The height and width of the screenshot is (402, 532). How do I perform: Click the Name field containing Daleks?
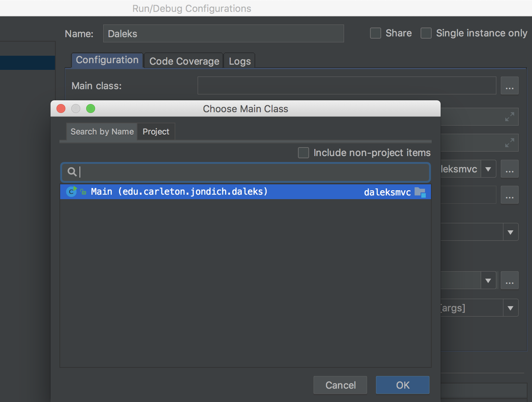click(223, 34)
